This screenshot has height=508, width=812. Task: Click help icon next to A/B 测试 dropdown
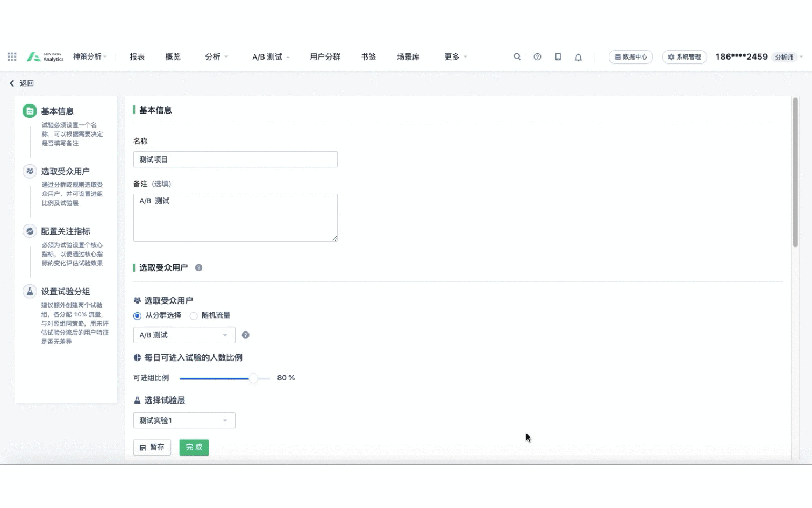click(x=245, y=335)
